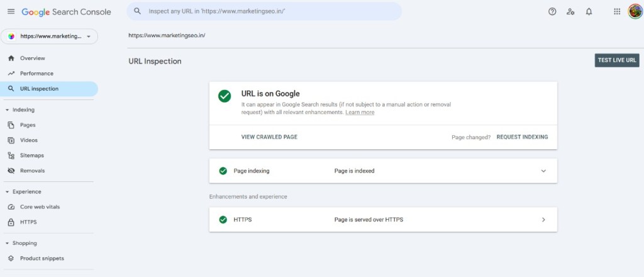Click the Overview home icon

(11, 59)
